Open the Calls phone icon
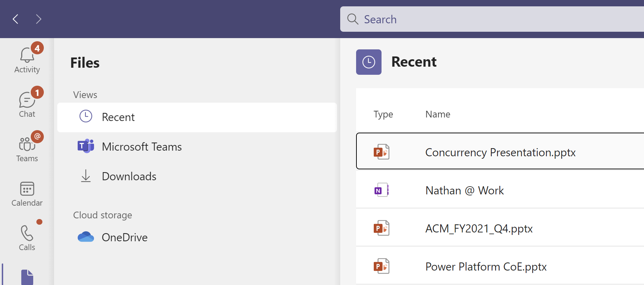 [x=27, y=234]
